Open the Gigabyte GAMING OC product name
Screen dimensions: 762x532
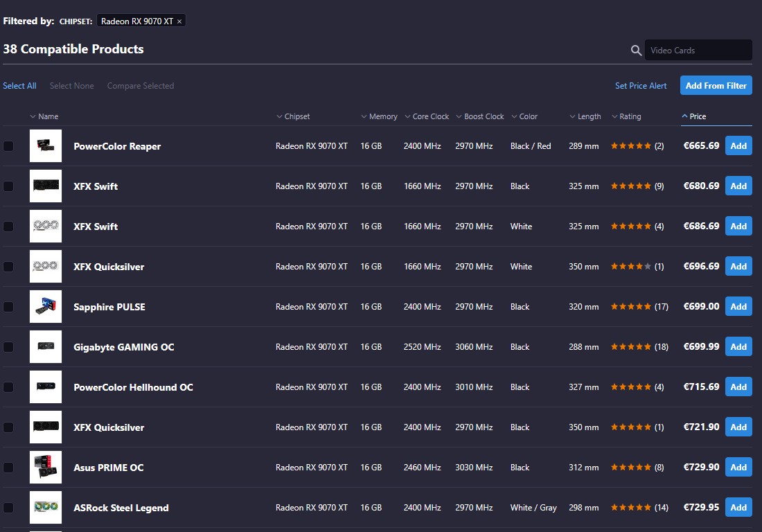pos(124,347)
